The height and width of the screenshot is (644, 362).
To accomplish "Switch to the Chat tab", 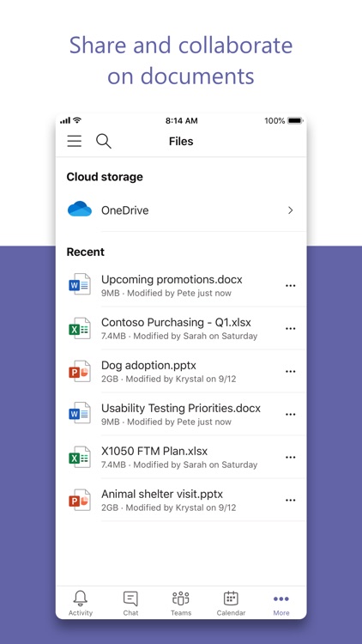I will click(x=130, y=603).
